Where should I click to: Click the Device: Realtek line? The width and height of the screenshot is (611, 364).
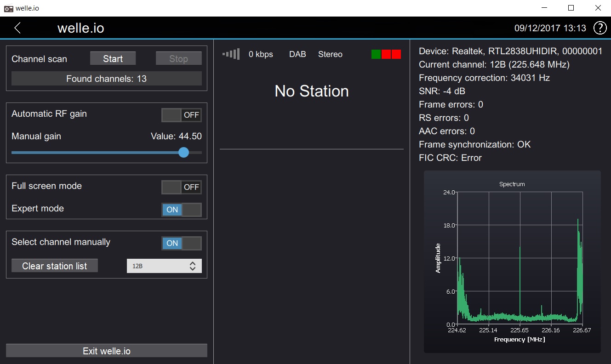pos(510,51)
